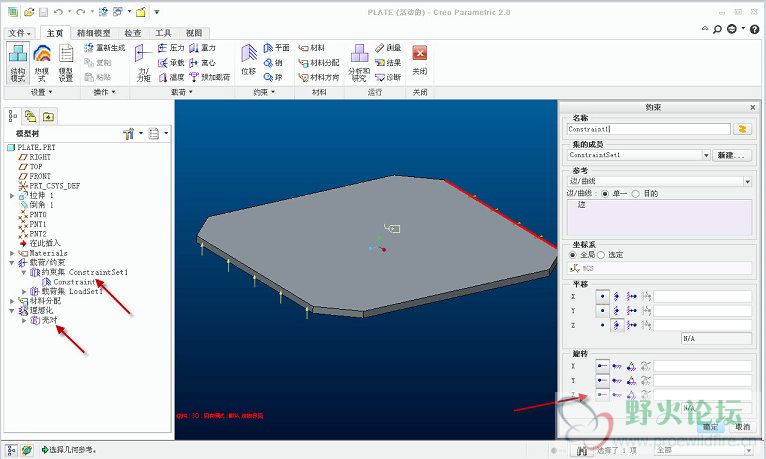This screenshot has height=459, width=766.
Task: Open 材料方向 material orientation
Action: pyautogui.click(x=319, y=77)
